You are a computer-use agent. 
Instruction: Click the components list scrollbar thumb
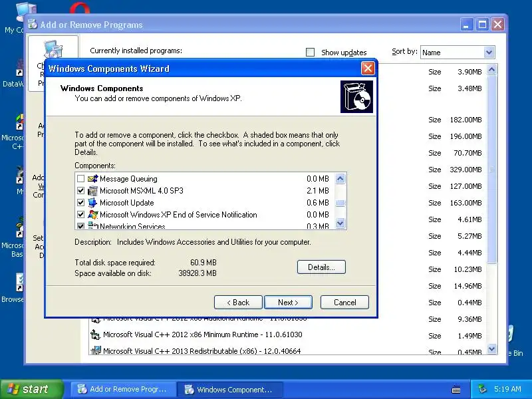340,203
